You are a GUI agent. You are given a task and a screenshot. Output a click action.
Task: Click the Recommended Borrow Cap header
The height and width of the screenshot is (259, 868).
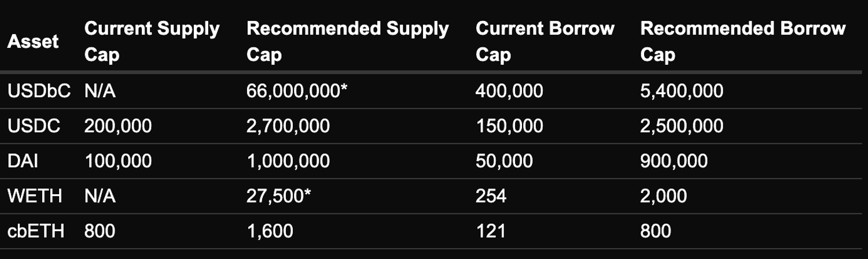click(x=743, y=42)
